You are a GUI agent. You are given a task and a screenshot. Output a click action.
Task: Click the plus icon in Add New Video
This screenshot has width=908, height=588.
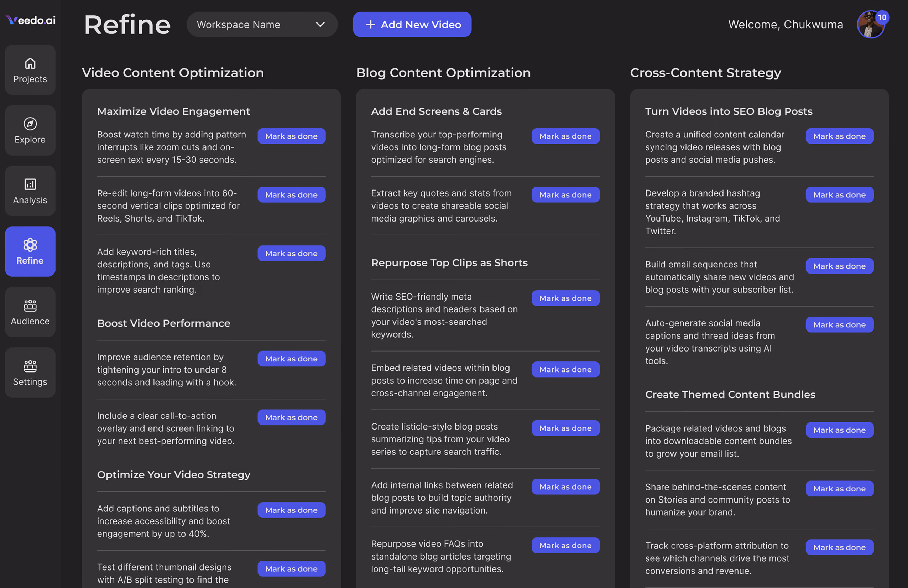tap(370, 25)
